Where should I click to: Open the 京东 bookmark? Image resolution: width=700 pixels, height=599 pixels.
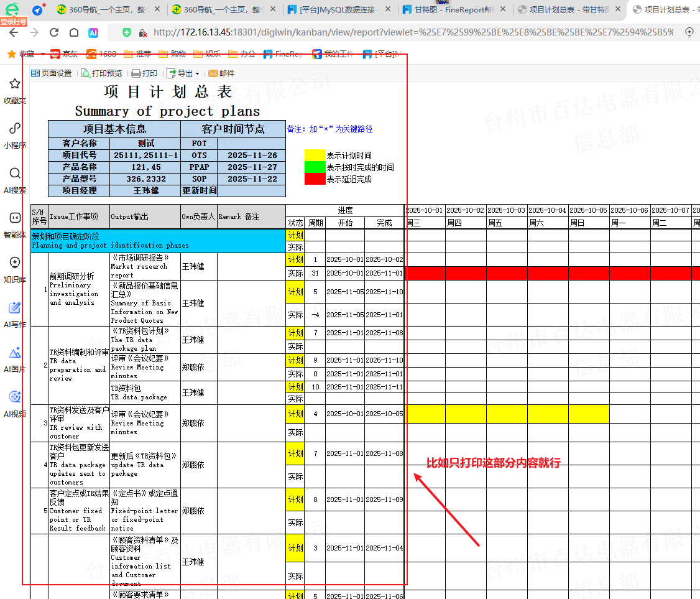pos(62,54)
